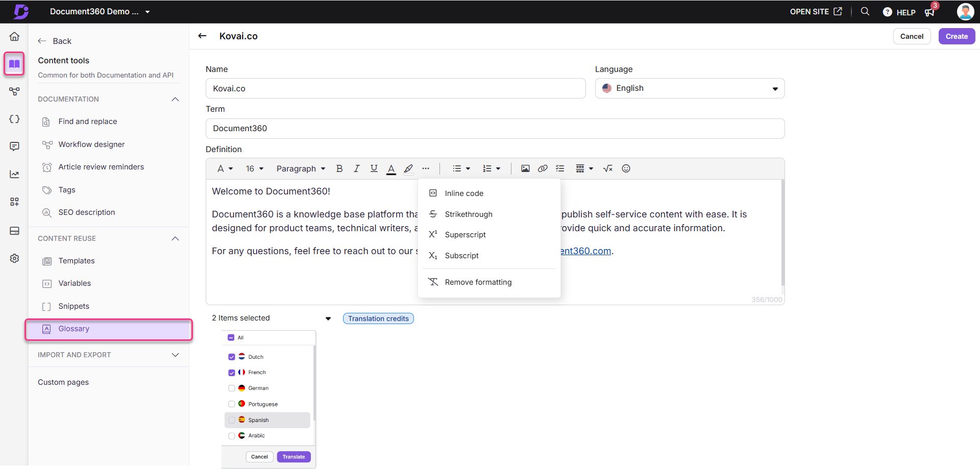980x469 pixels.
Task: Open the announcements megaphone icon
Action: [929, 12]
